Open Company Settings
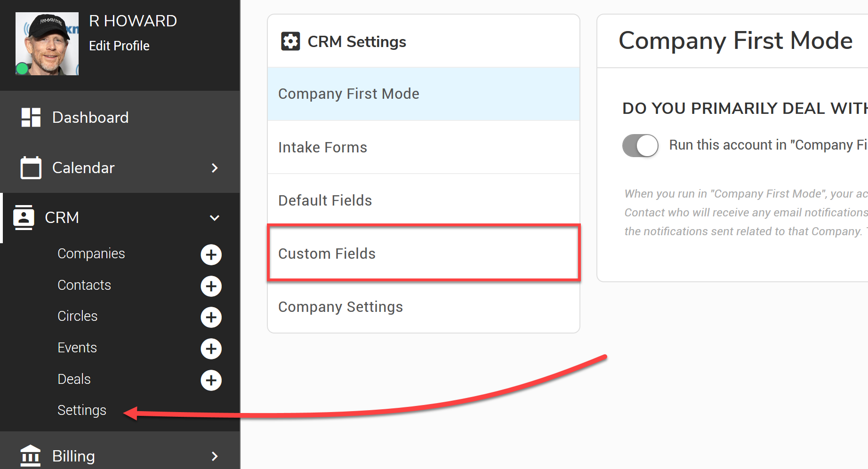868x469 pixels. click(340, 307)
